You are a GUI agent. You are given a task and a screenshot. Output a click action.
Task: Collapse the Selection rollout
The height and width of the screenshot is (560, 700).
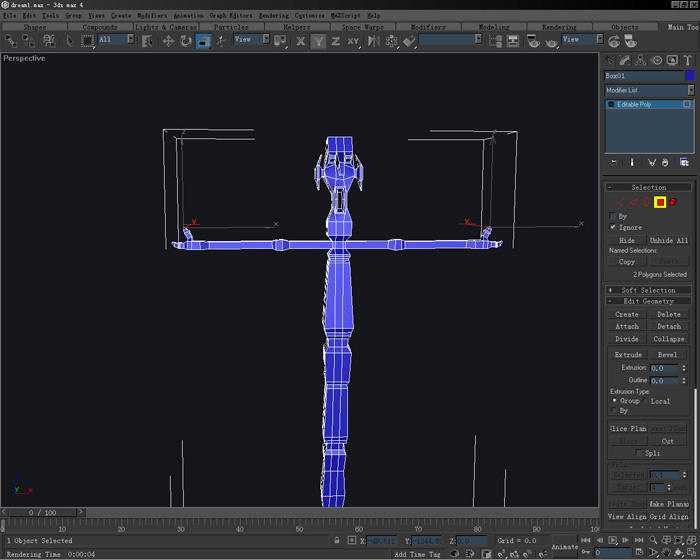pos(649,187)
